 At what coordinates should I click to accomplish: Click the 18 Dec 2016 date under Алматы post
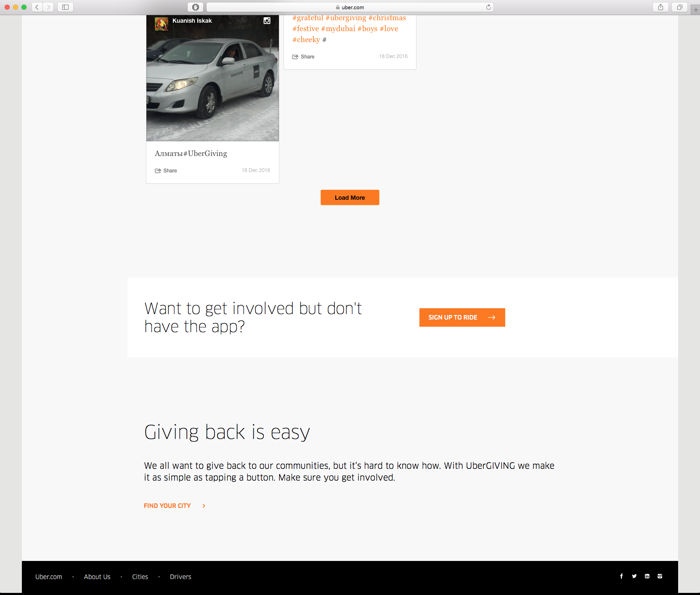[256, 170]
